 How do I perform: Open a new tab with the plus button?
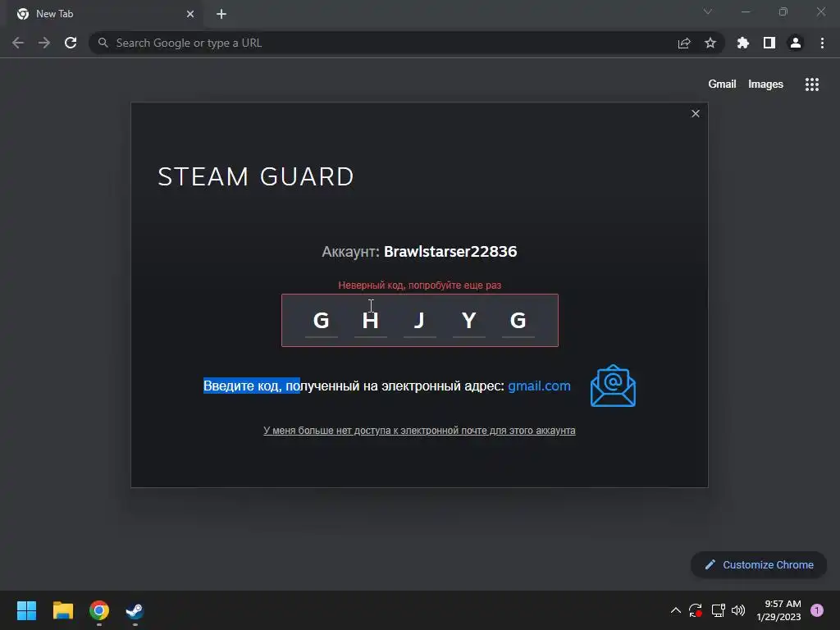coord(221,14)
